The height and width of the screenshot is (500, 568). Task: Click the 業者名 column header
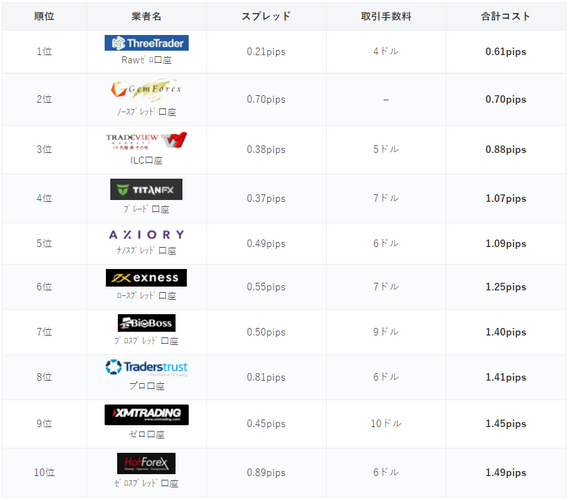[146, 16]
